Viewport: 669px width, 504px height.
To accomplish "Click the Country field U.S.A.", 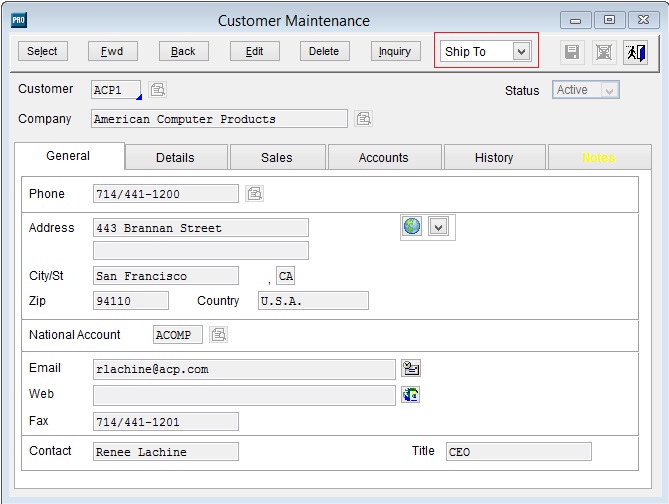I will click(313, 301).
